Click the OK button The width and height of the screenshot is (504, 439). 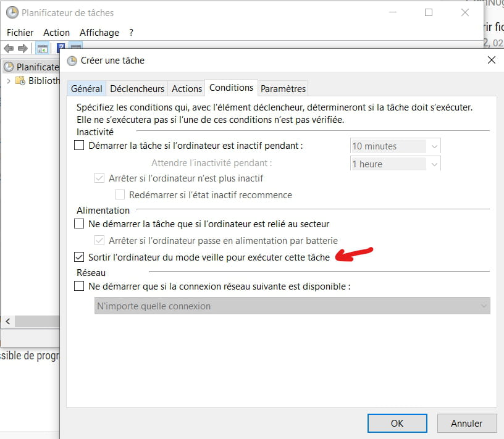point(397,423)
